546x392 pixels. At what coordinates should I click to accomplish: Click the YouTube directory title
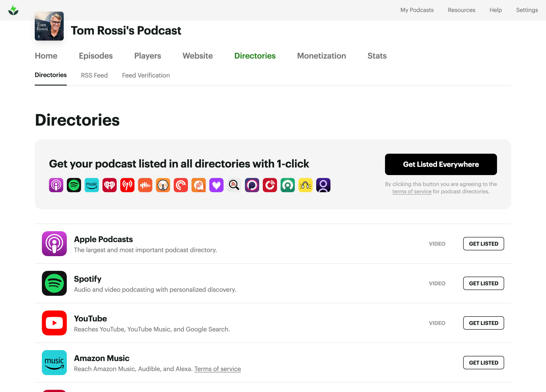(x=90, y=318)
